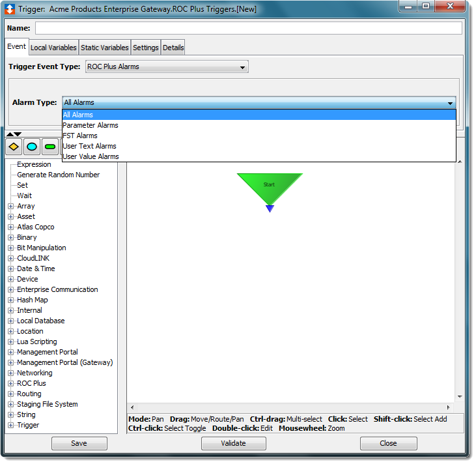Viewport: 476px width, 464px height.
Task: Choose User Value Alarms from the list
Action: (91, 156)
